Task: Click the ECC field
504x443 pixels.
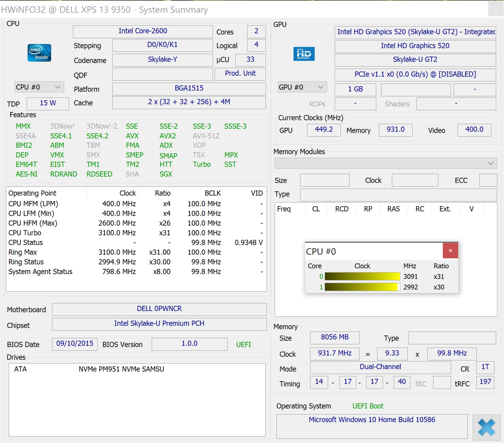Action: pyautogui.click(x=488, y=180)
